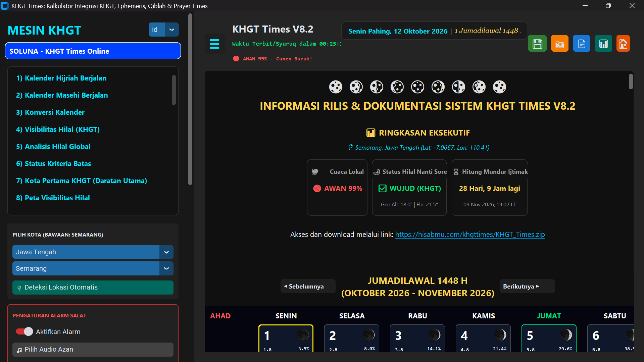Screen dimensions: 644x362
Task: Click the green floppy-disk save icon
Action: [537, 44]
